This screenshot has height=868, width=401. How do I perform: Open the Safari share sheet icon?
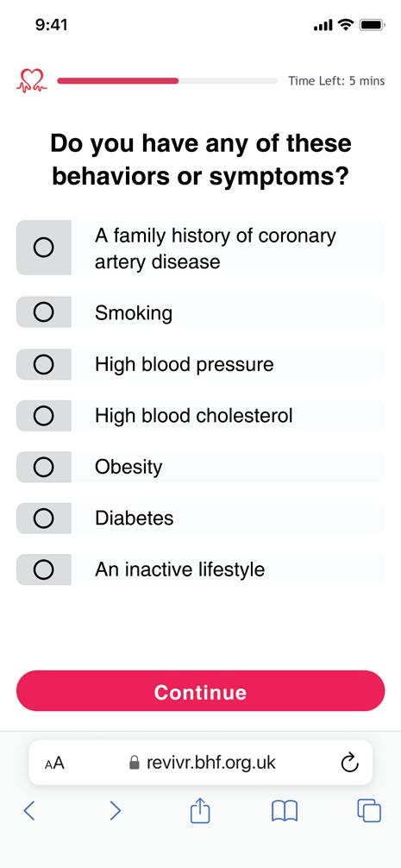pos(200,810)
